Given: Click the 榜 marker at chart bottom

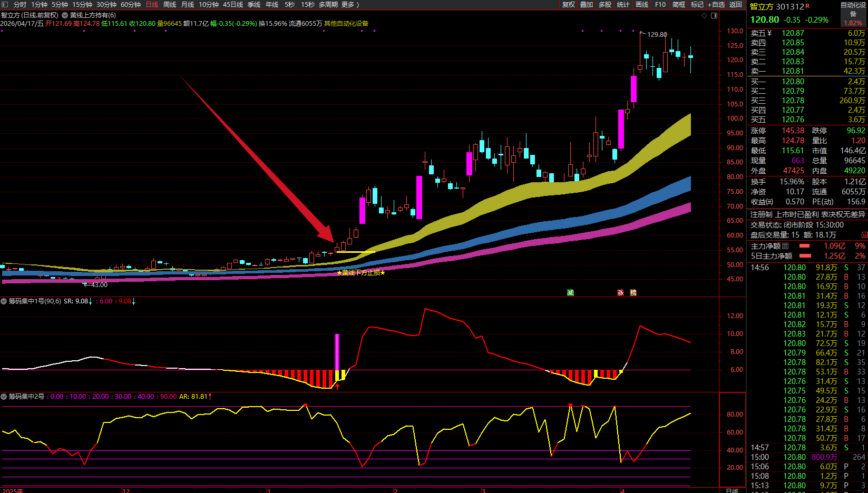Looking at the screenshot, I should click(633, 292).
